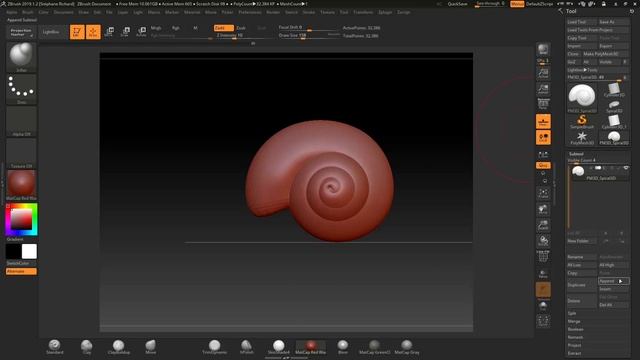The width and height of the screenshot is (640, 360).
Task: Toggle the Mrgb channel button
Action: [156, 28]
